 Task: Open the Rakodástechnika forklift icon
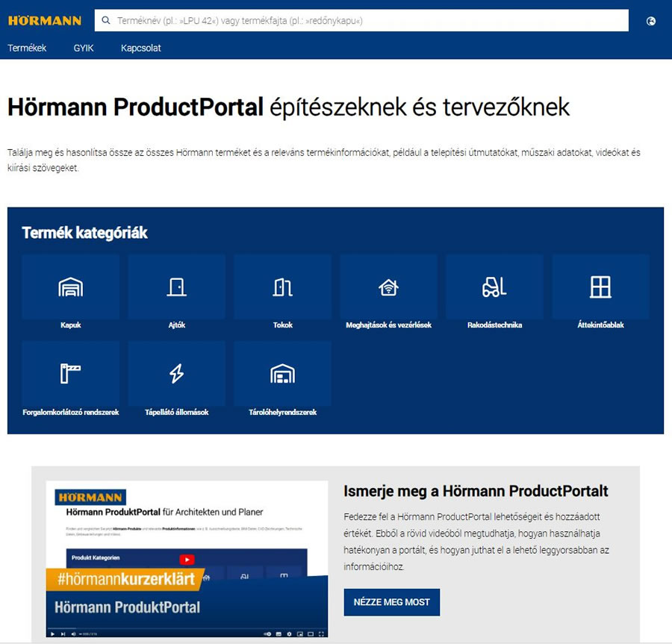click(494, 287)
